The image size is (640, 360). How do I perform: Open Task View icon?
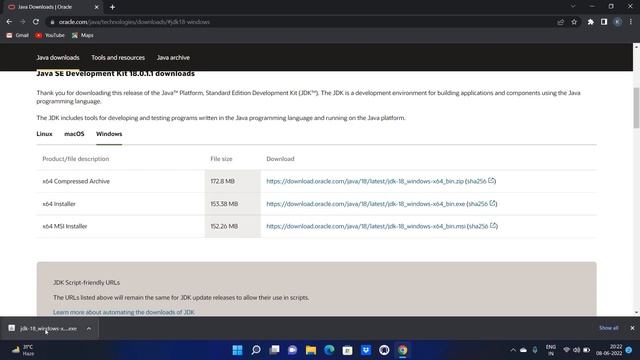click(x=274, y=350)
